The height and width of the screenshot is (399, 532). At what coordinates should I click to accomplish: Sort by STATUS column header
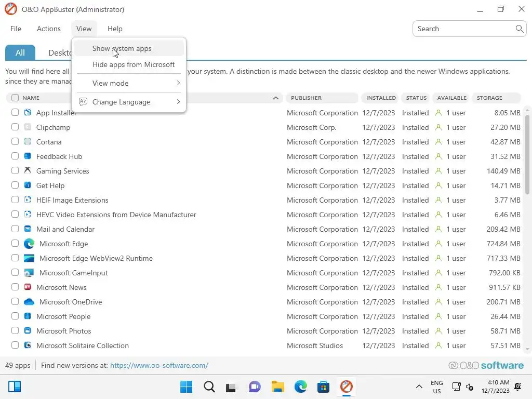point(416,98)
